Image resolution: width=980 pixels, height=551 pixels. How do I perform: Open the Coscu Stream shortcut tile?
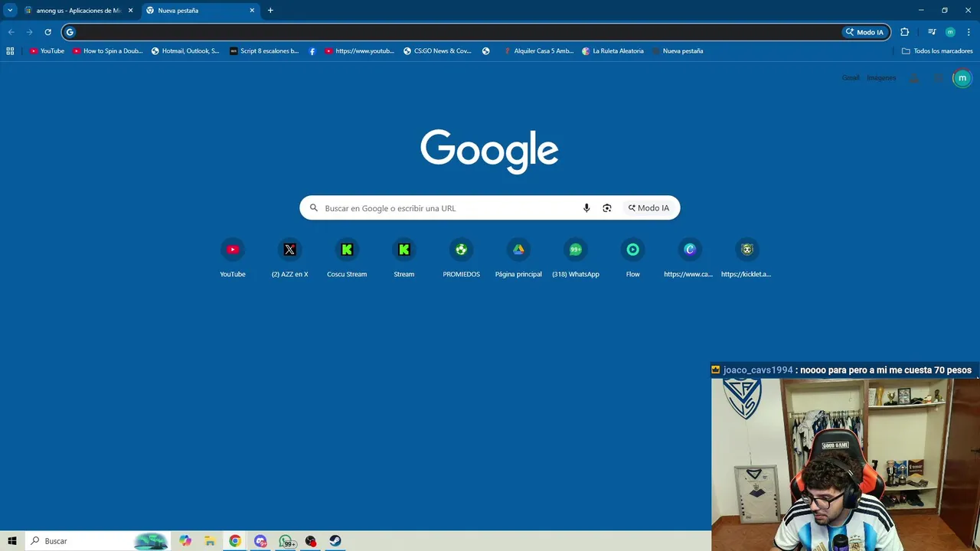coord(347,258)
